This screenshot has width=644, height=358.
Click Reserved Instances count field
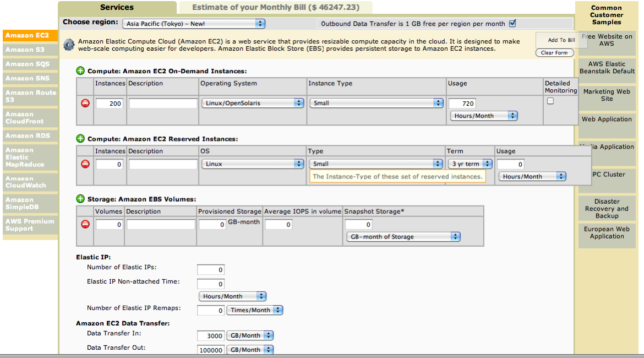point(109,165)
